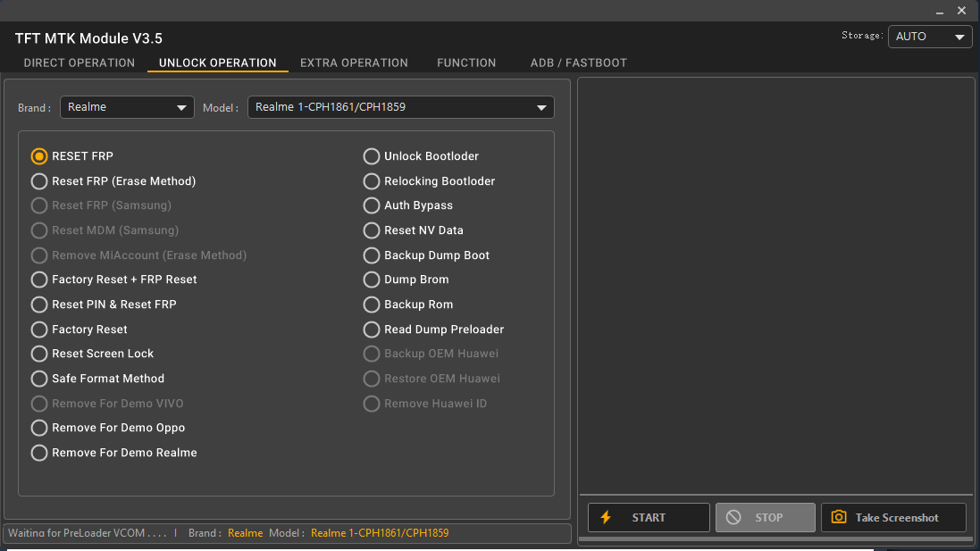Switch to UNLOCK OPERATION tab
The image size is (980, 551).
[217, 63]
